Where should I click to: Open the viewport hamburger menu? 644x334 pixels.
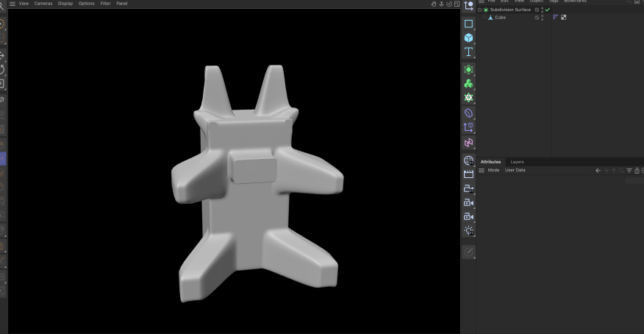[12, 4]
